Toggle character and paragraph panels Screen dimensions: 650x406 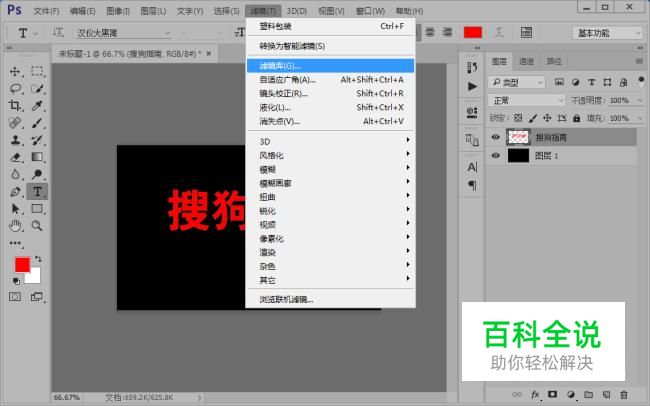526,32
